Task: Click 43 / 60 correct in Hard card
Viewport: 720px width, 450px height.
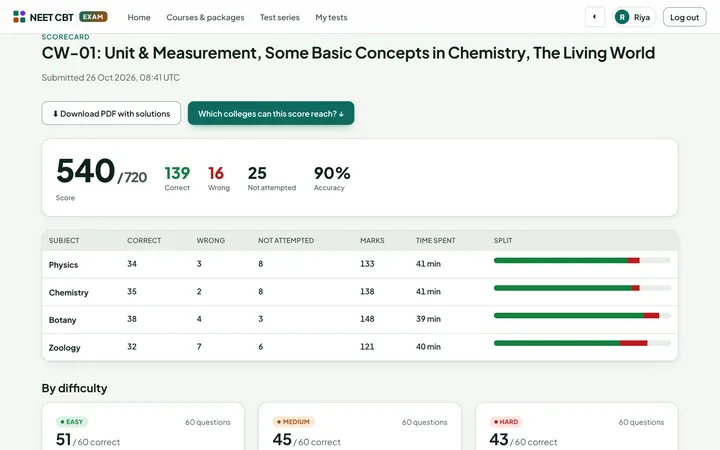Action: [523, 440]
